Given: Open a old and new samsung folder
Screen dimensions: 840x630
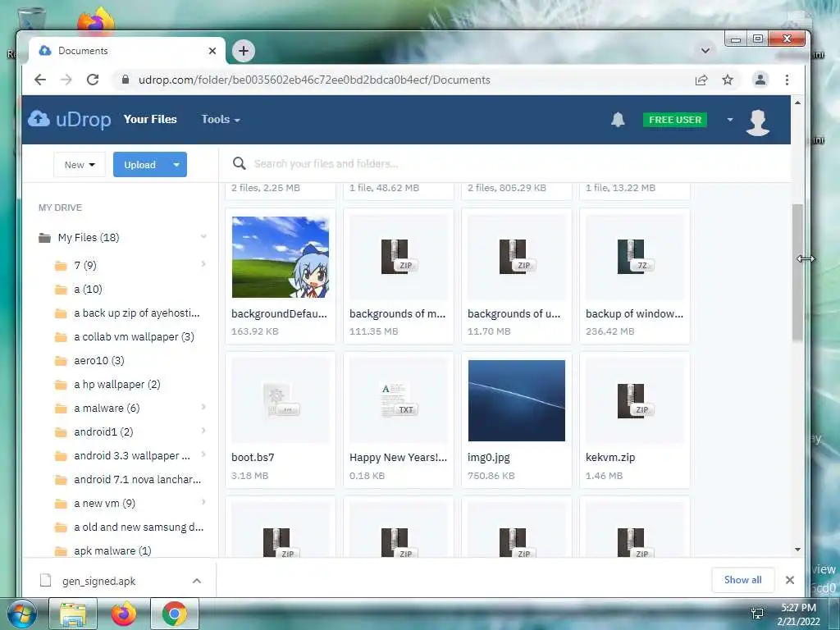Looking at the screenshot, I should (x=139, y=527).
